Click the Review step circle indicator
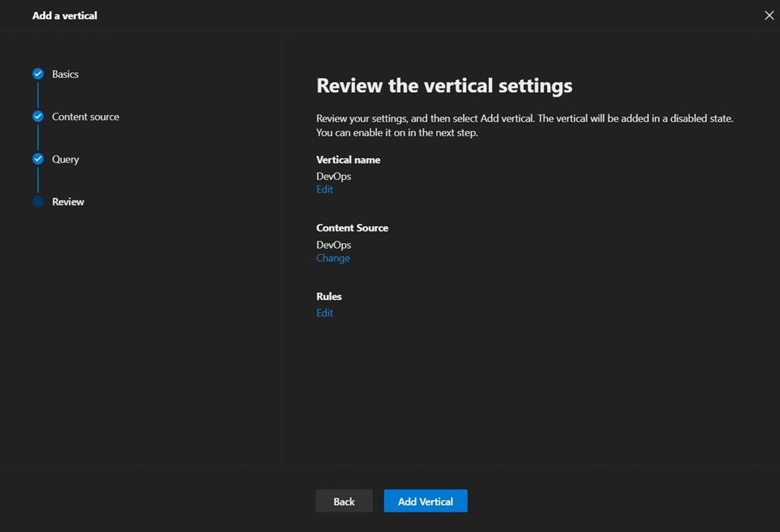 point(38,202)
